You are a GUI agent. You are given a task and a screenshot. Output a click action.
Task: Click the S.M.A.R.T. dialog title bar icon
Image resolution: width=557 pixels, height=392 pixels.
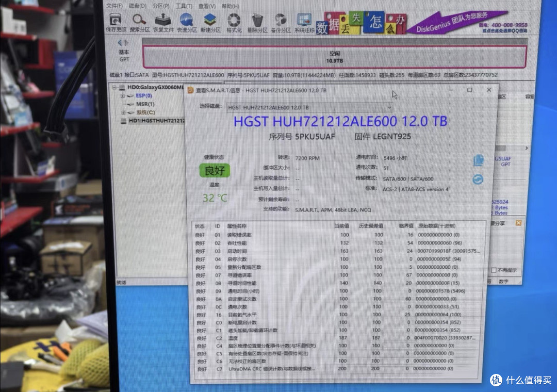pyautogui.click(x=190, y=90)
